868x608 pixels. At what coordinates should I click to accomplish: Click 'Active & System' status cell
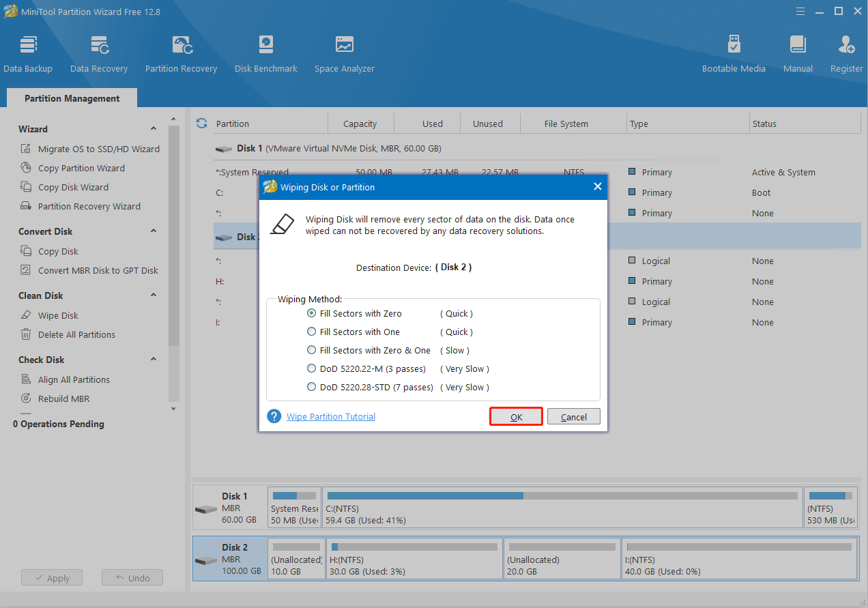(x=783, y=172)
